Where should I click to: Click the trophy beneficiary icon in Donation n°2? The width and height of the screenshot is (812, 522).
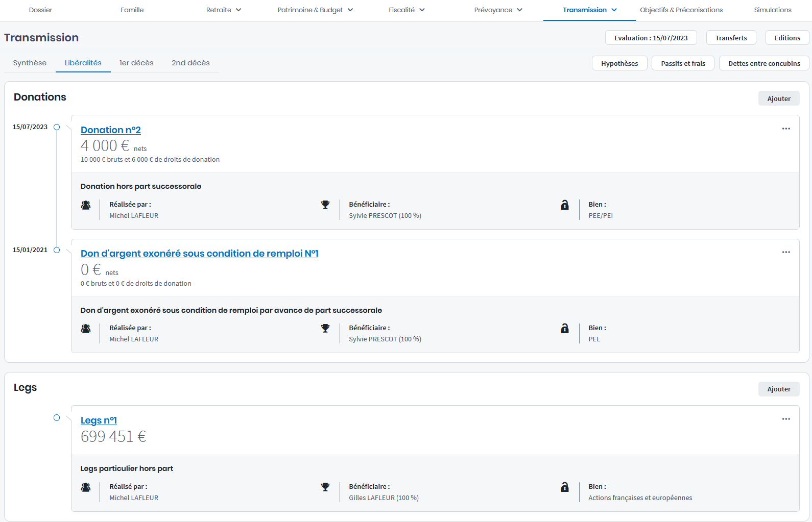325,205
